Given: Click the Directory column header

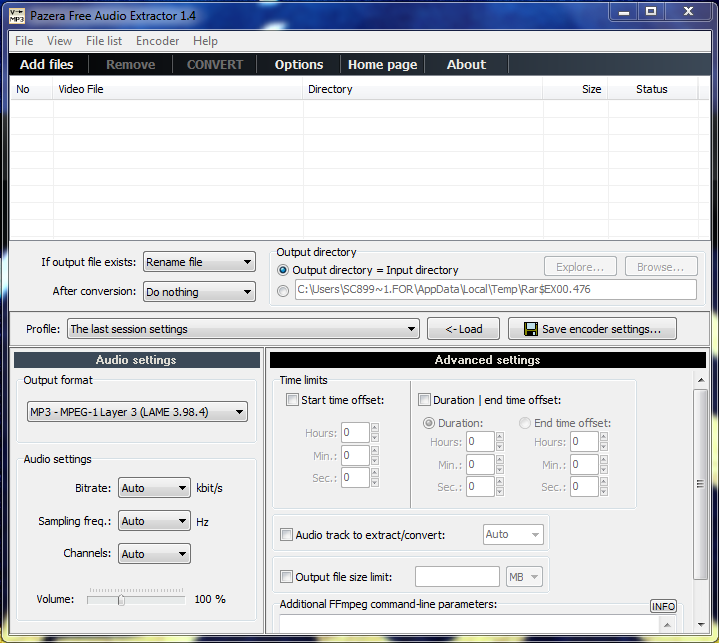Looking at the screenshot, I should click(423, 89).
